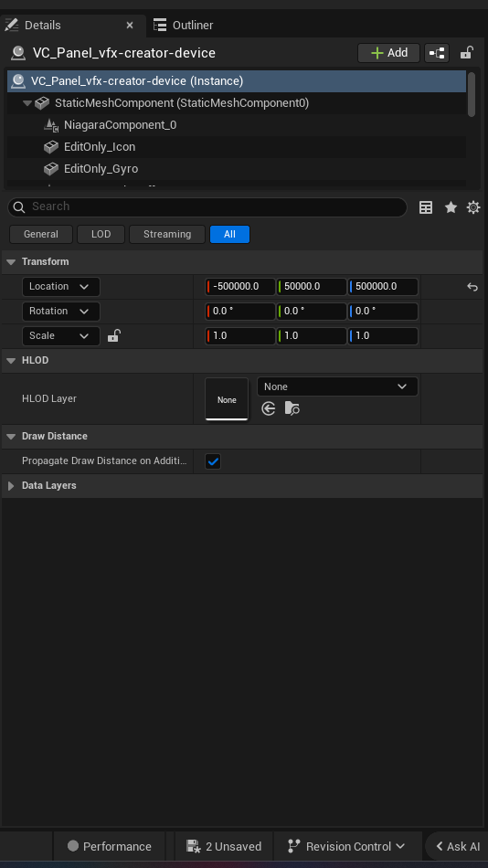
Task: Collapse the Draw Distance section
Action: 11,436
